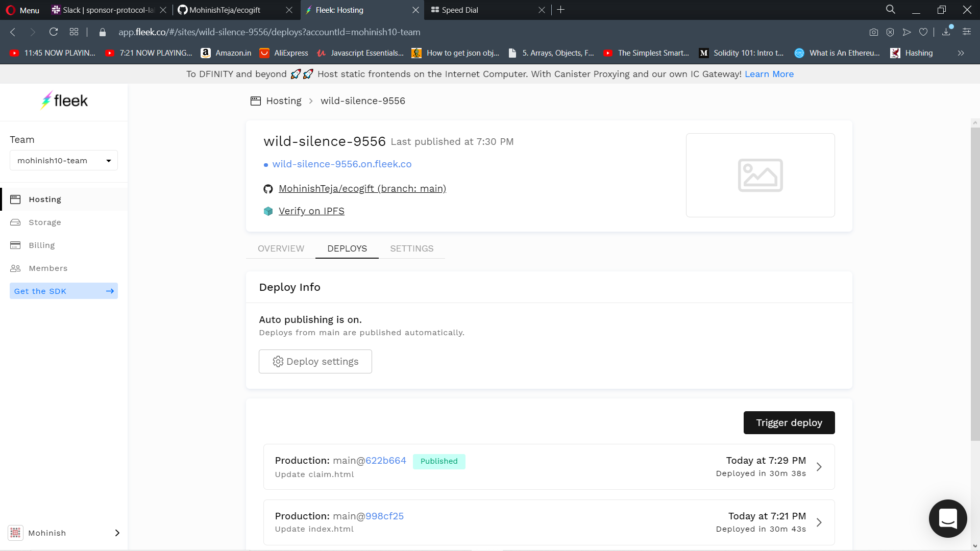Image resolution: width=980 pixels, height=551 pixels.
Task: Open wild-silence-9556.on.fleek.co link
Action: [341, 164]
